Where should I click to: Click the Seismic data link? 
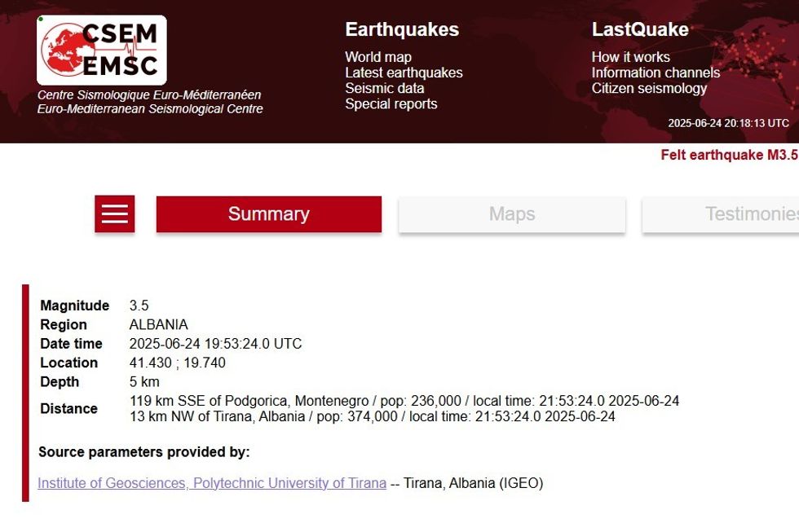tap(384, 88)
